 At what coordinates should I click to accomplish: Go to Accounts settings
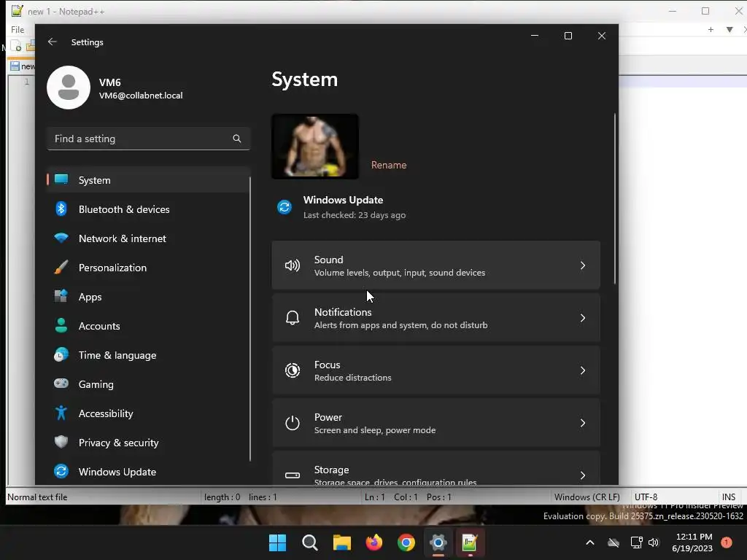point(147,326)
